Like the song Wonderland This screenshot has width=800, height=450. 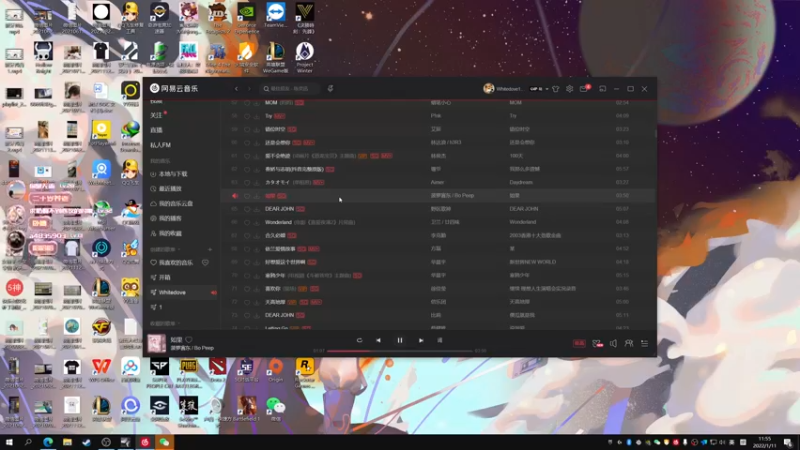247,222
